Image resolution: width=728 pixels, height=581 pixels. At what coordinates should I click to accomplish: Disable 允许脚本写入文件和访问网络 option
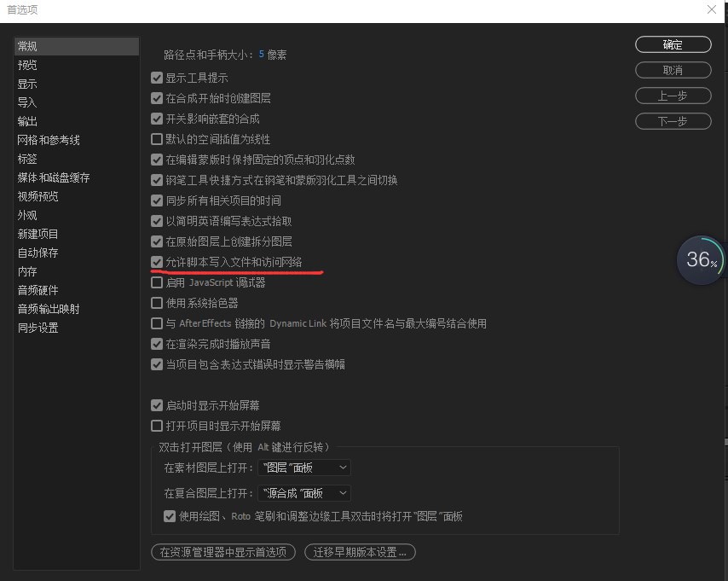(x=158, y=263)
